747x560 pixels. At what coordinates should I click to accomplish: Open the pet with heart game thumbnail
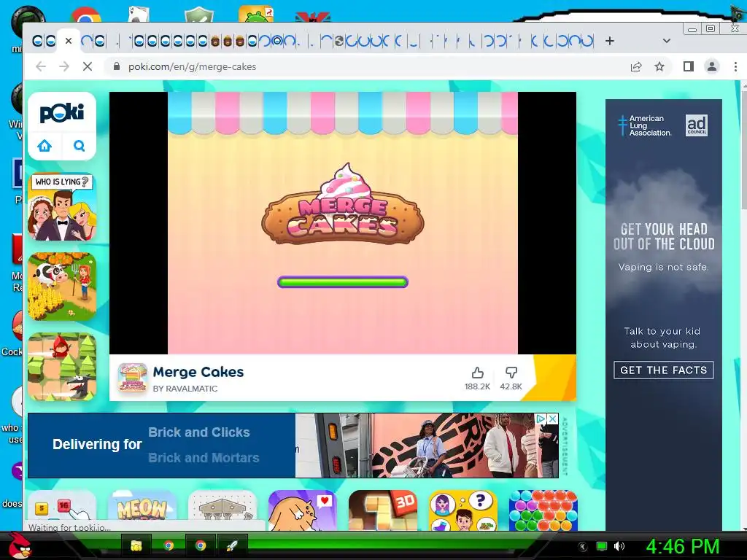click(x=303, y=510)
